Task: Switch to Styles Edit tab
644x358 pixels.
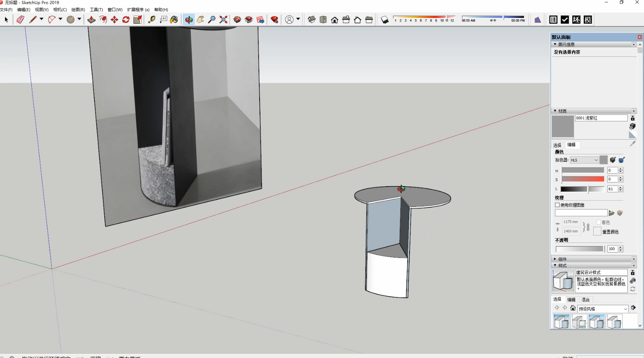Action: point(571,300)
